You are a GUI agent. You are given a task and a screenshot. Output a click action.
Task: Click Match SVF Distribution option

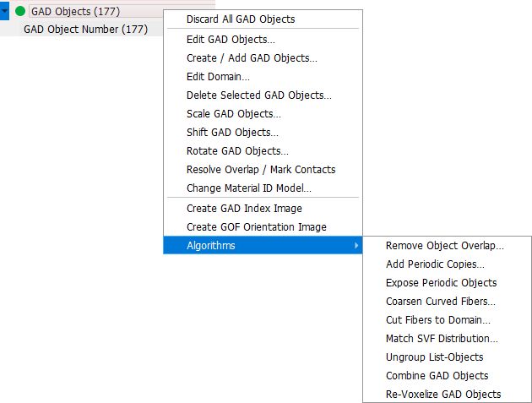[442, 339]
